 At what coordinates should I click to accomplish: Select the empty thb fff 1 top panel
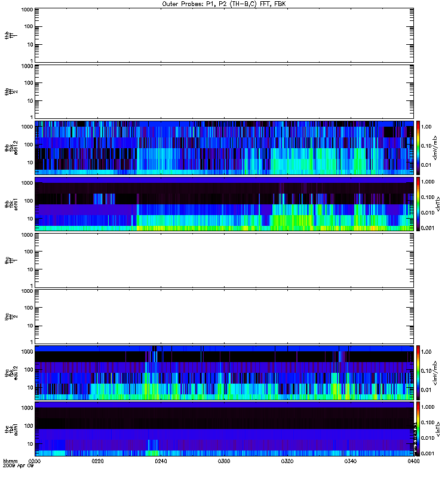pos(224,35)
